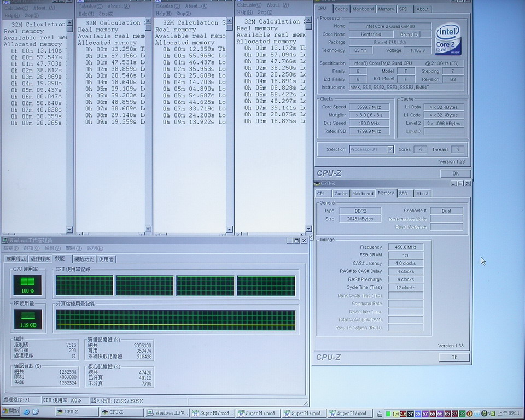Open 使用者 tab in Task Manager
This screenshot has height=420, width=525.
coord(106,259)
